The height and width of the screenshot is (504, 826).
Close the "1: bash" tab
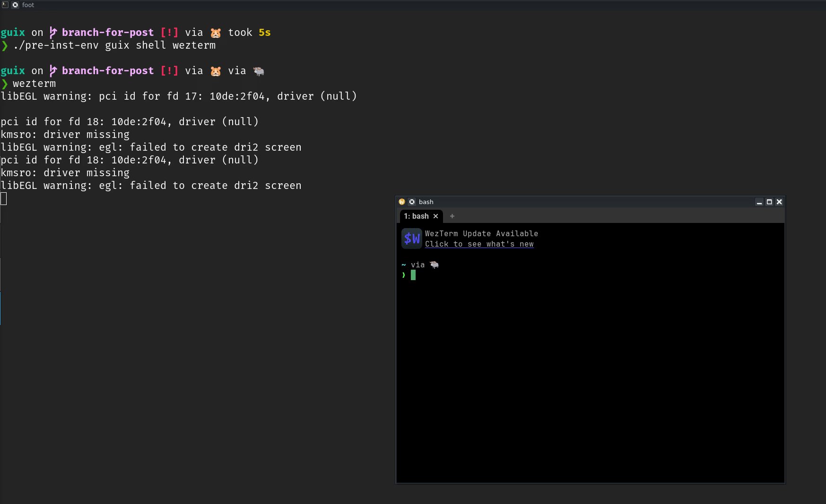(436, 216)
